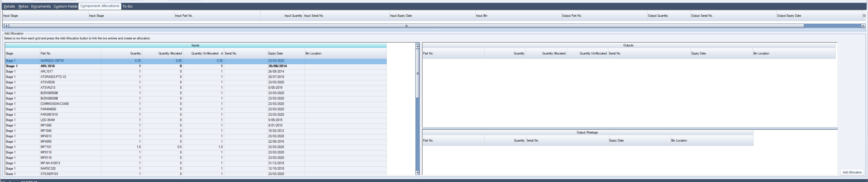Click the Quantity UnAllocated sort arrow in Inputs

tap(222, 54)
